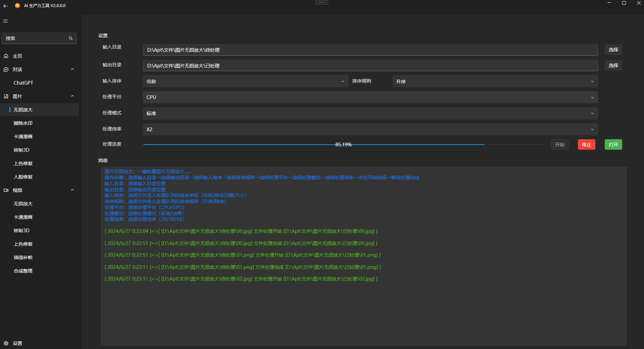644x349 pixels.
Task: Click the 85.19% progress percentage text
Action: 343,145
